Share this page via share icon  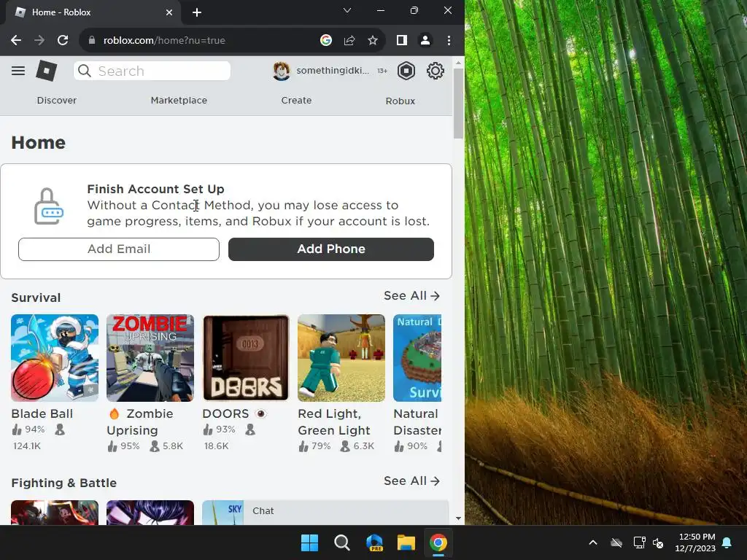pos(349,41)
